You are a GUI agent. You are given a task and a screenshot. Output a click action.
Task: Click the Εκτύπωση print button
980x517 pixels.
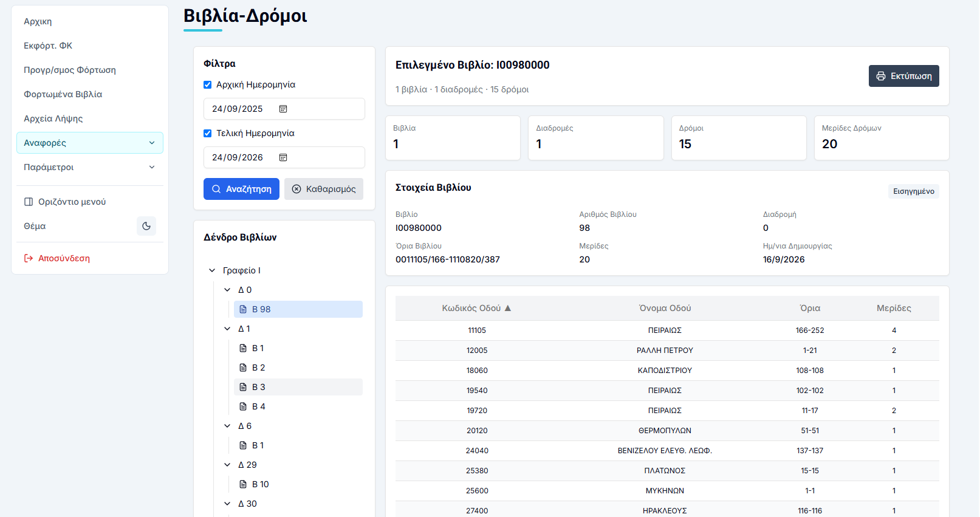904,76
